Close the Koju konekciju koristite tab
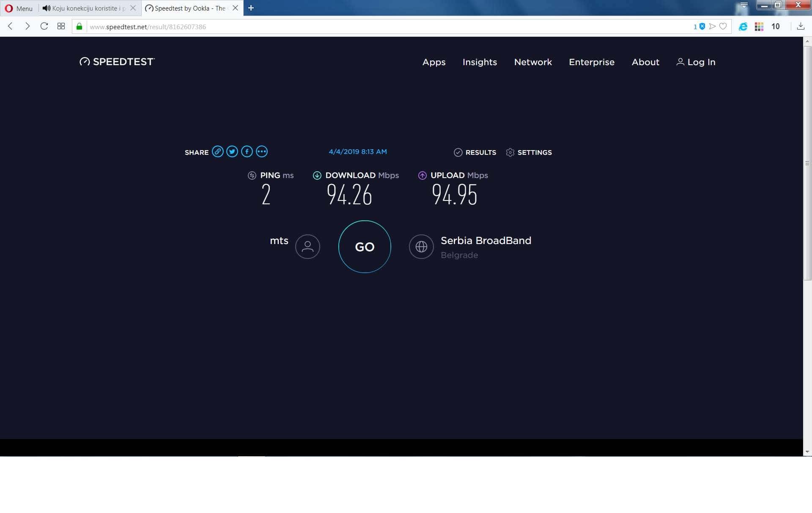Image resolution: width=812 pixels, height=513 pixels. (x=133, y=8)
